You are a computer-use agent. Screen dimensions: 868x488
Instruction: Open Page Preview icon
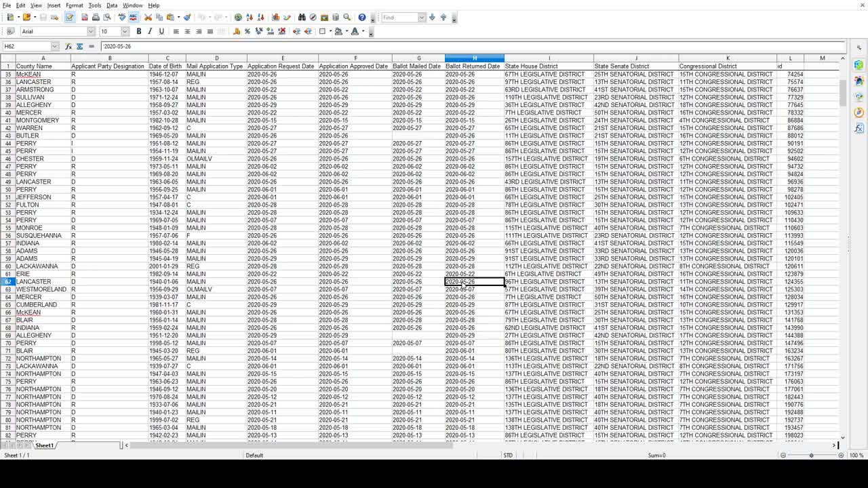click(x=106, y=17)
